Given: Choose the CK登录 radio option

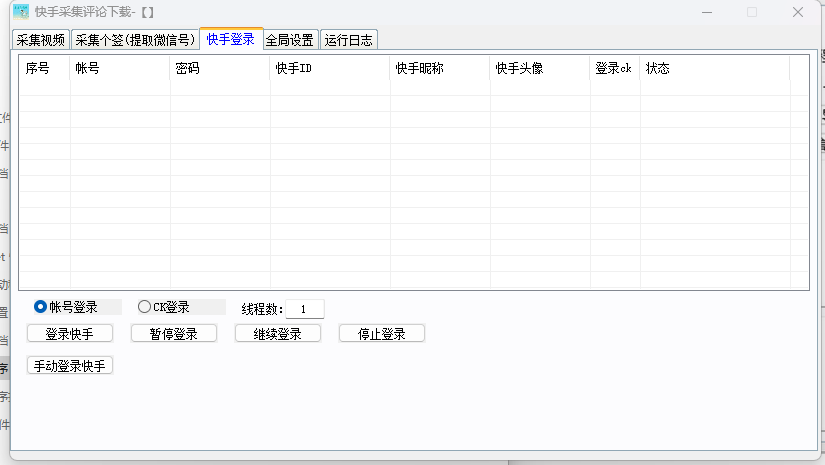Looking at the screenshot, I should click(x=145, y=307).
